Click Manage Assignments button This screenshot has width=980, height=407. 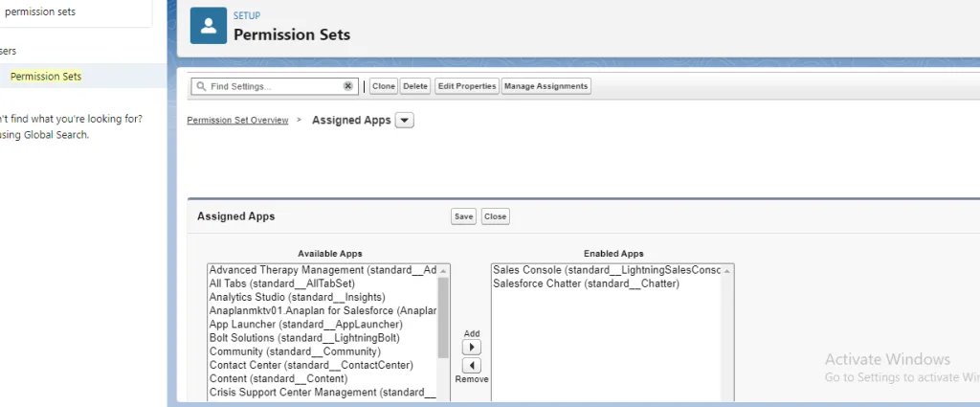point(546,86)
